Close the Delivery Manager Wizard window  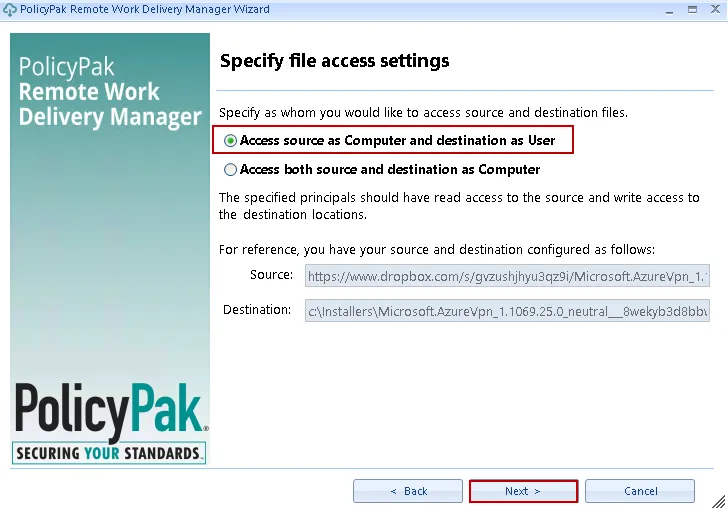[713, 9]
